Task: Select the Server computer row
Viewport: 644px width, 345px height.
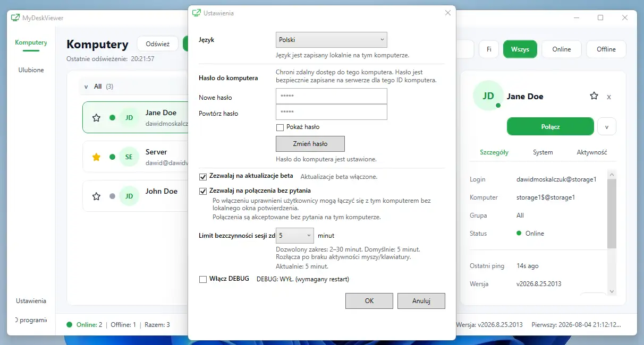Action: 135,157
